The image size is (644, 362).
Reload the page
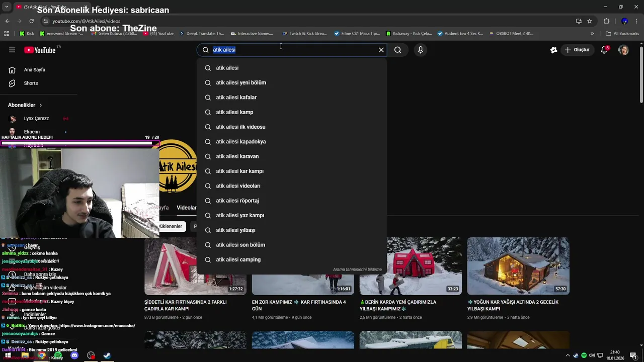tap(31, 21)
